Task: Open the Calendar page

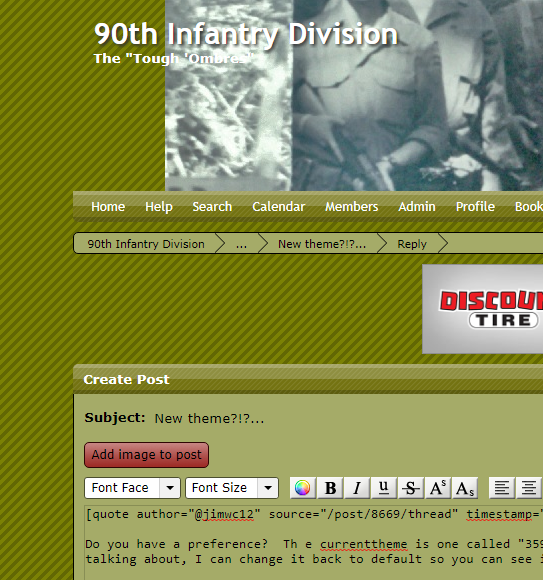Action: click(279, 206)
